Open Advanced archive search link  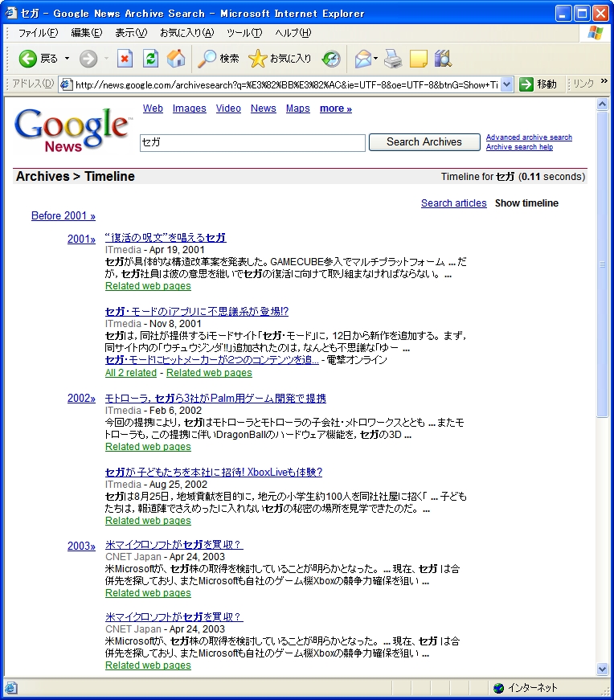(x=529, y=137)
